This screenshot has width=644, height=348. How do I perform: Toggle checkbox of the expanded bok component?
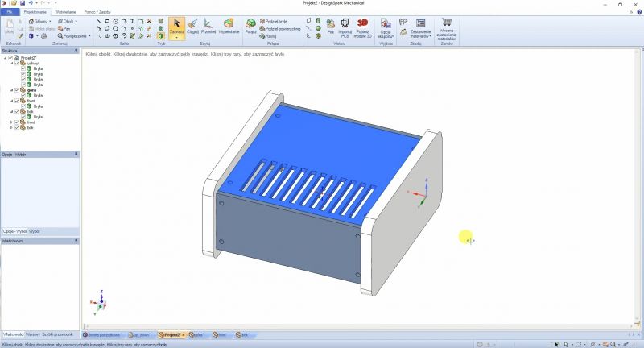point(17,111)
